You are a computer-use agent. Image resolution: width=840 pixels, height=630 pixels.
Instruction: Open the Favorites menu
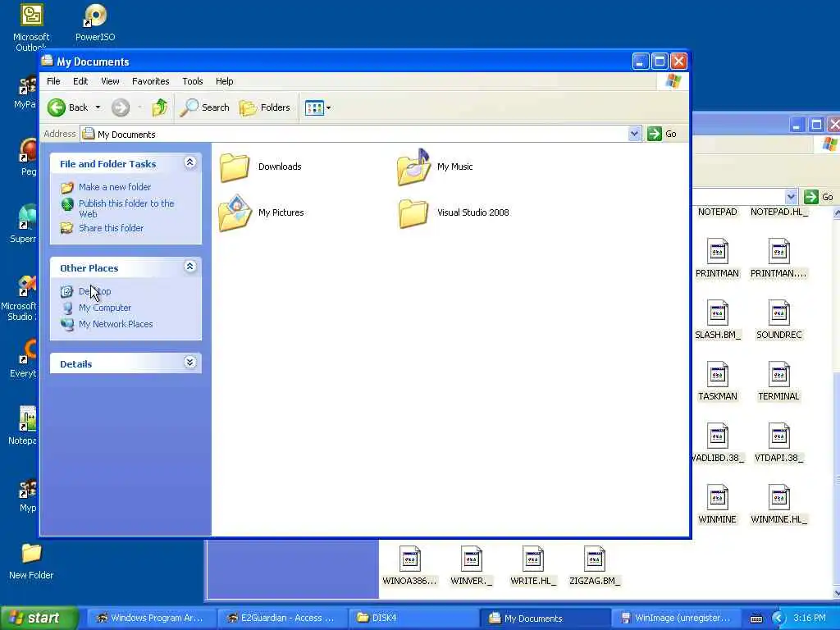[x=151, y=81]
